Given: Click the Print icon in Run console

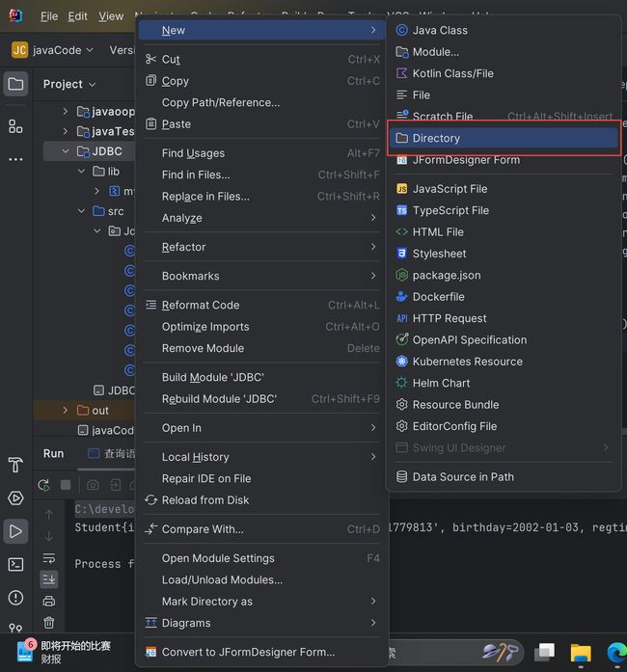Looking at the screenshot, I should [x=49, y=601].
